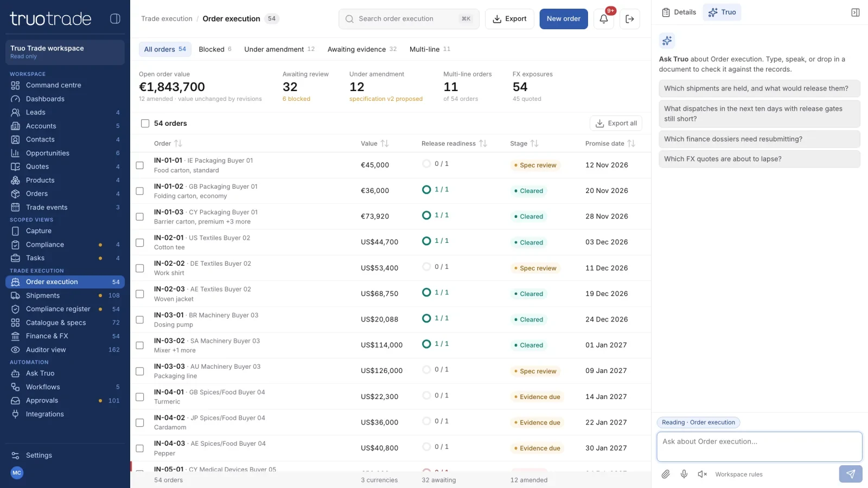Switch to the Awaiting evidence tab

(362, 49)
